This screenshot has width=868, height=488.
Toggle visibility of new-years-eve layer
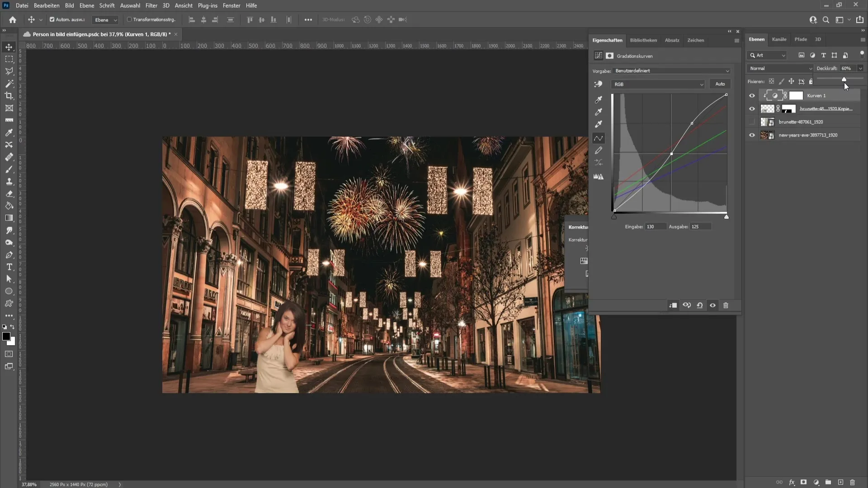pyautogui.click(x=752, y=135)
